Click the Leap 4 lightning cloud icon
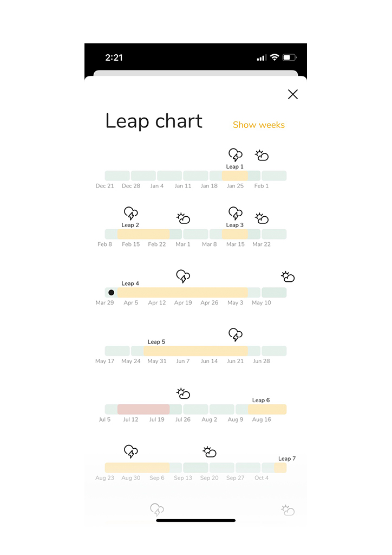This screenshot has height=555, width=392. (x=183, y=276)
